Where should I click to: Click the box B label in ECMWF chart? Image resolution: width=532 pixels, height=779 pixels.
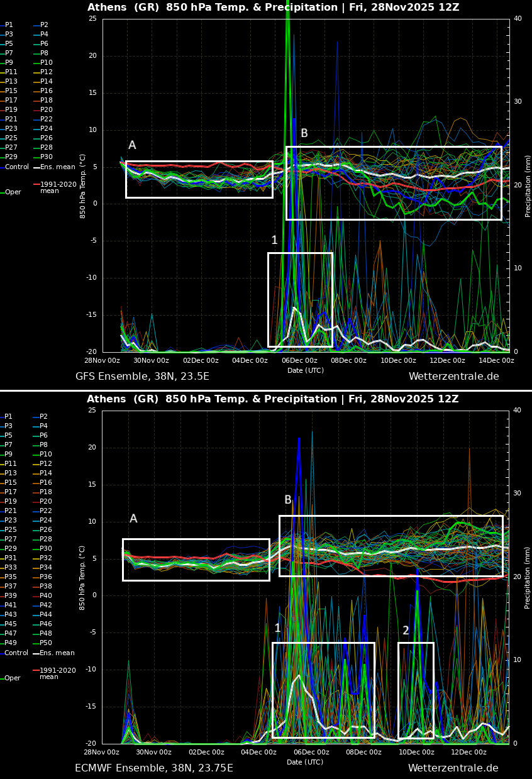pyautogui.click(x=288, y=500)
